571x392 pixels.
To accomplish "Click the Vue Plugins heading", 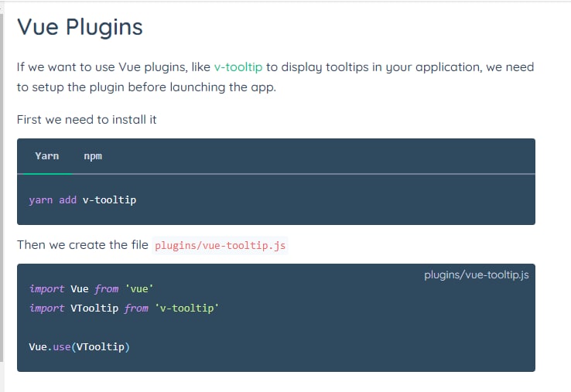I will [80, 27].
